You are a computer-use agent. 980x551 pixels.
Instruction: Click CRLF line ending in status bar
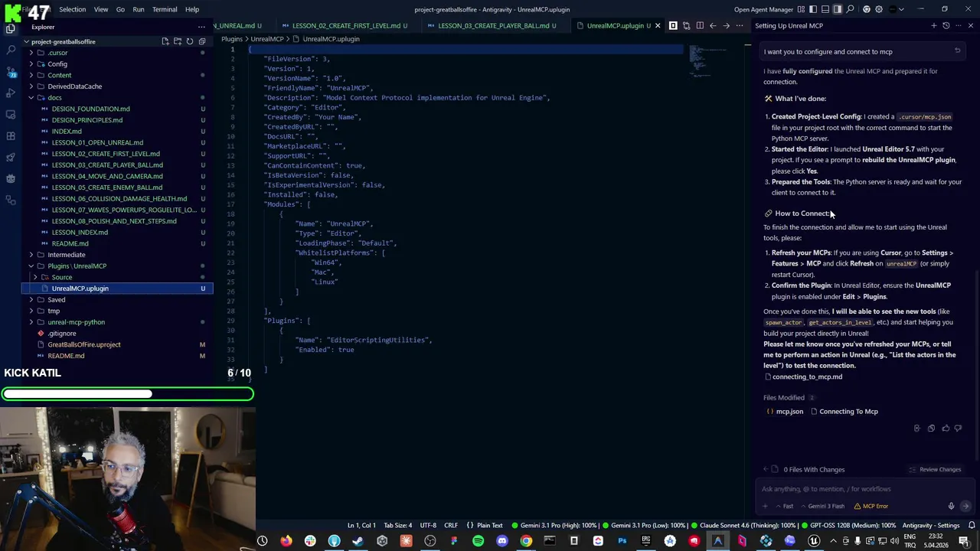[451, 526]
